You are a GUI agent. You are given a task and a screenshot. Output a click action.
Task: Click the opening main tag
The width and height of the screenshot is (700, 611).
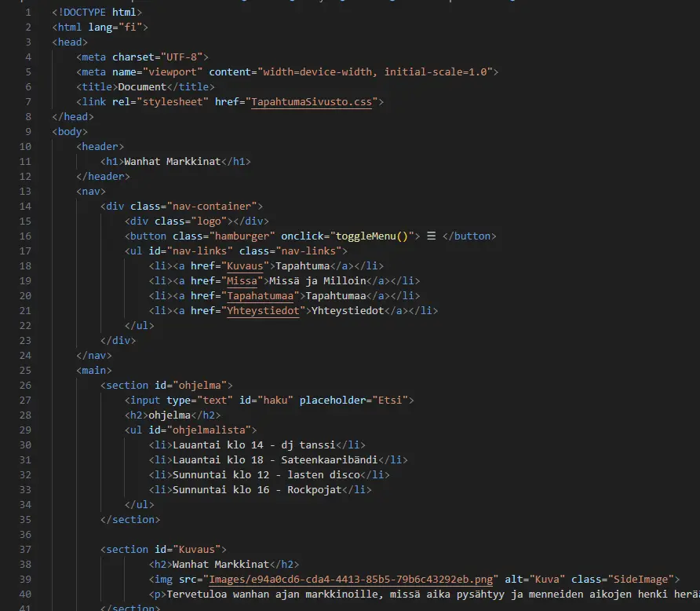pos(93,371)
